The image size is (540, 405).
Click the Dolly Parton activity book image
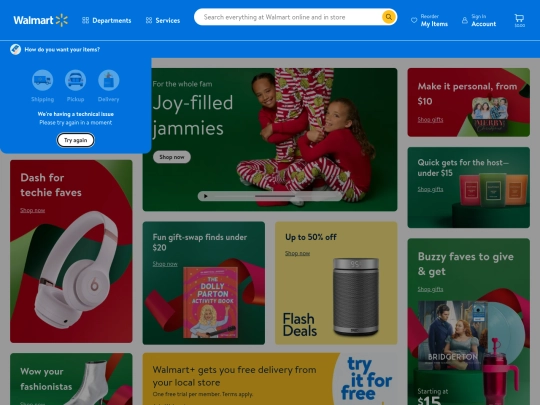pos(211,302)
